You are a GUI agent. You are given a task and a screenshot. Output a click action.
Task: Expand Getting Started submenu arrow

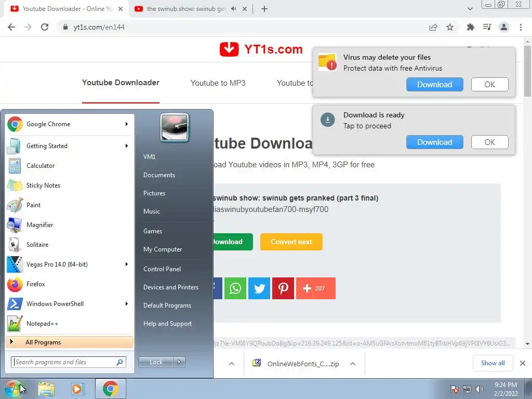pyautogui.click(x=127, y=146)
